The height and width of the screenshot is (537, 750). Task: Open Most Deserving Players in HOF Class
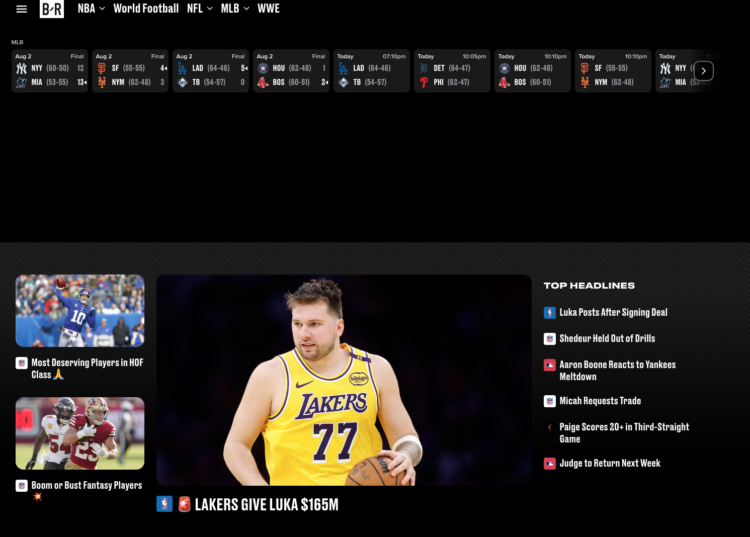pyautogui.click(x=88, y=368)
